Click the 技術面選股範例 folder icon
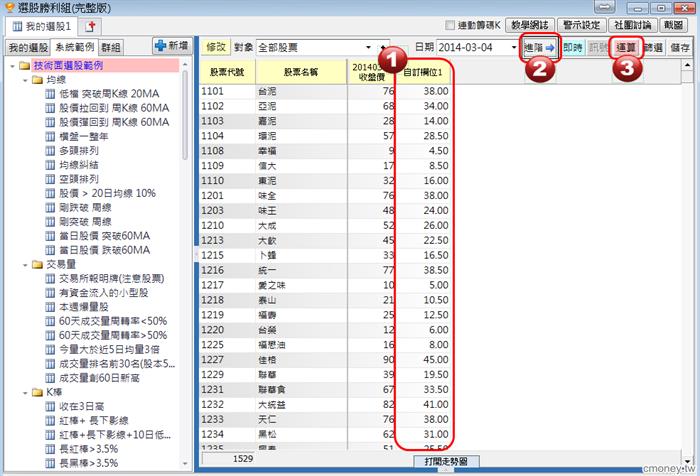 [x=25, y=66]
